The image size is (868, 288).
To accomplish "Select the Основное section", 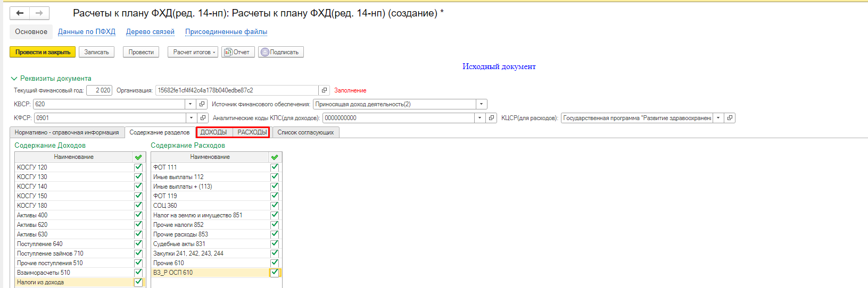I will (x=31, y=32).
